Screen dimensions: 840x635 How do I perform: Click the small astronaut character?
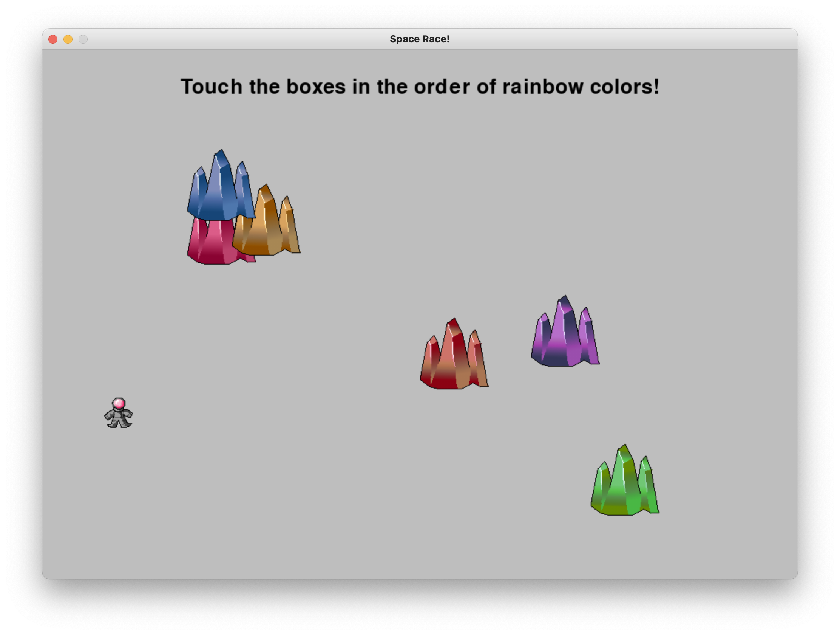click(119, 414)
